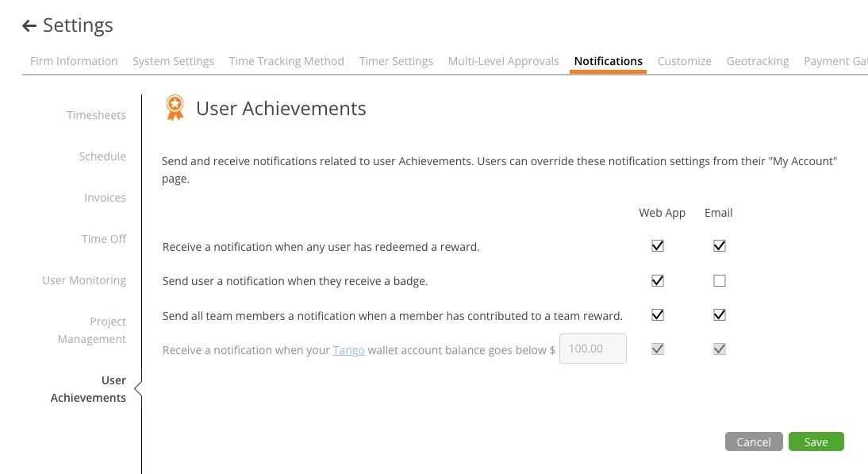868x474 pixels.
Task: Toggle Web App for team reward contribution
Action: click(x=658, y=315)
